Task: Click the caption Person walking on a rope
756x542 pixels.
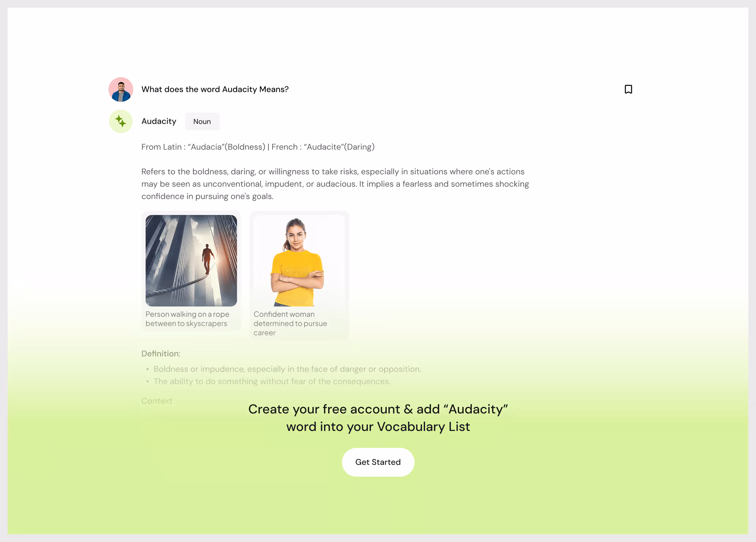Action: pos(187,319)
